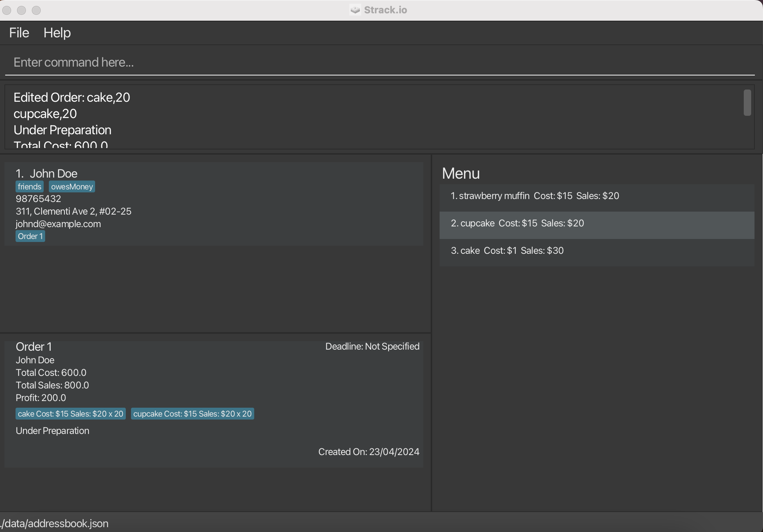Select strawberry muffin in the Menu list
763x532 pixels.
[534, 196]
